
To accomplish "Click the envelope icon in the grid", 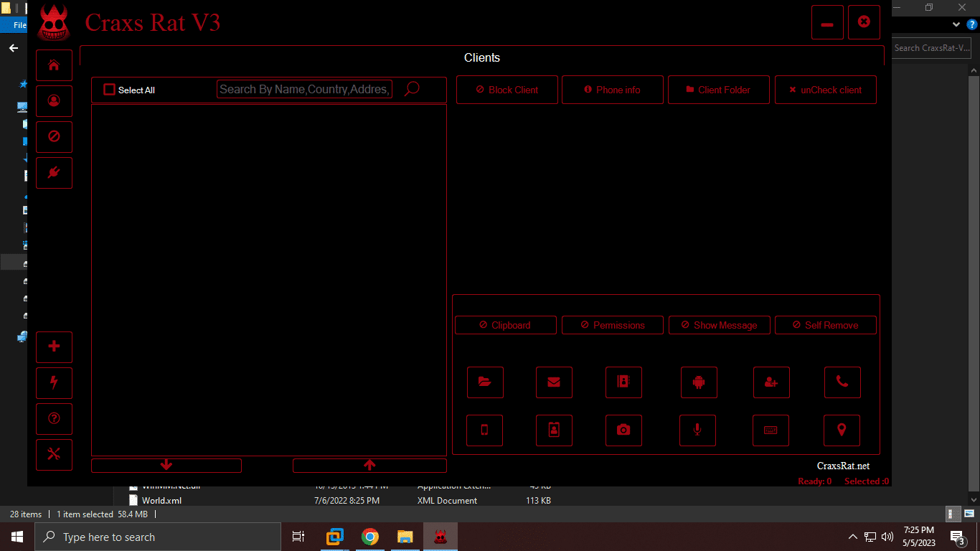I will [554, 382].
